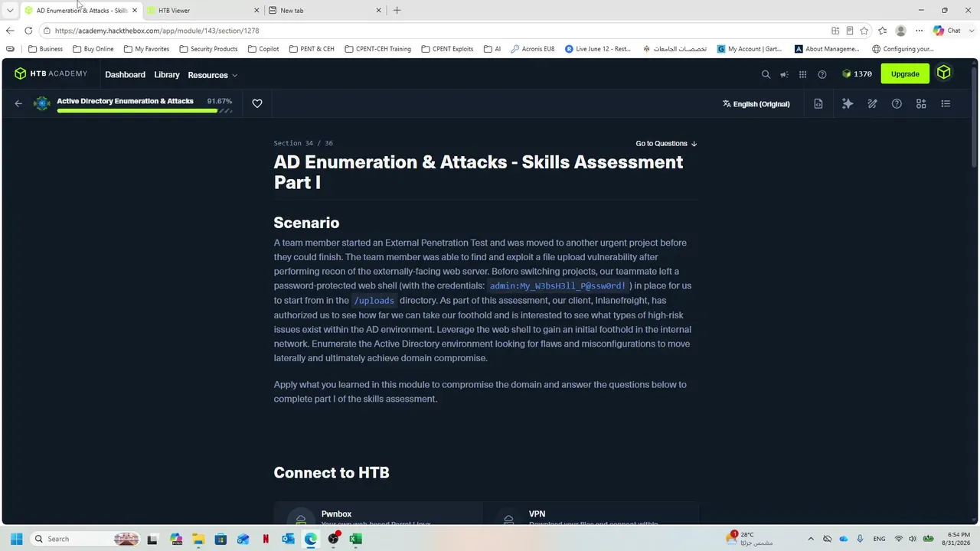Click the browser back arrow
980x551 pixels.
point(9,31)
